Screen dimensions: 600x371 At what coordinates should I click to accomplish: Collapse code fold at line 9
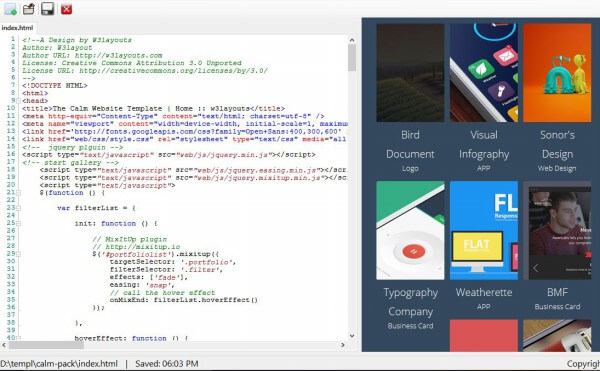[18, 101]
